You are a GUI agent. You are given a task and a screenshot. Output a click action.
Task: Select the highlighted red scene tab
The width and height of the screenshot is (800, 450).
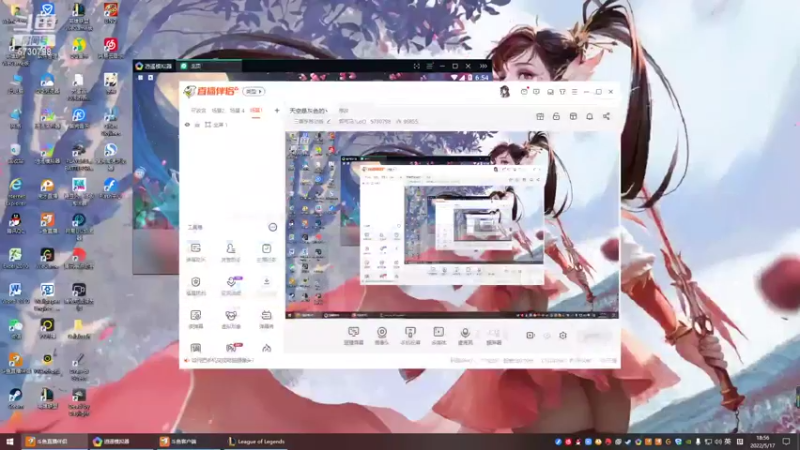click(x=256, y=110)
